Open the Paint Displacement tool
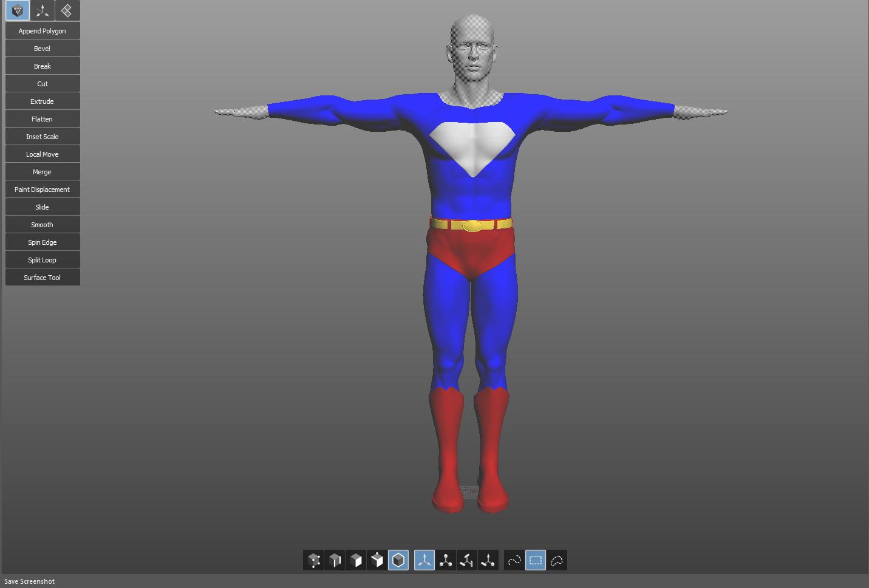 click(x=43, y=190)
